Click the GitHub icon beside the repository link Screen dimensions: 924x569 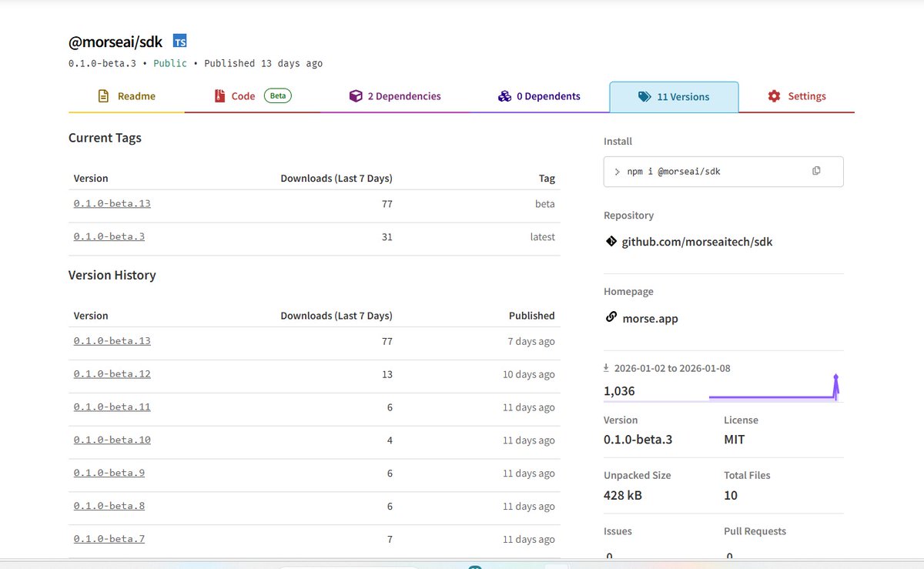coord(611,241)
